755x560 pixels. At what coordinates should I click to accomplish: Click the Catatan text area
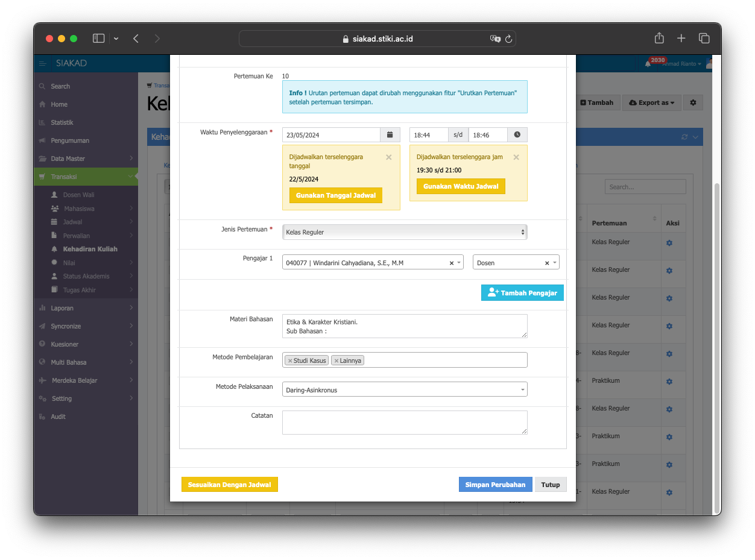coord(404,422)
